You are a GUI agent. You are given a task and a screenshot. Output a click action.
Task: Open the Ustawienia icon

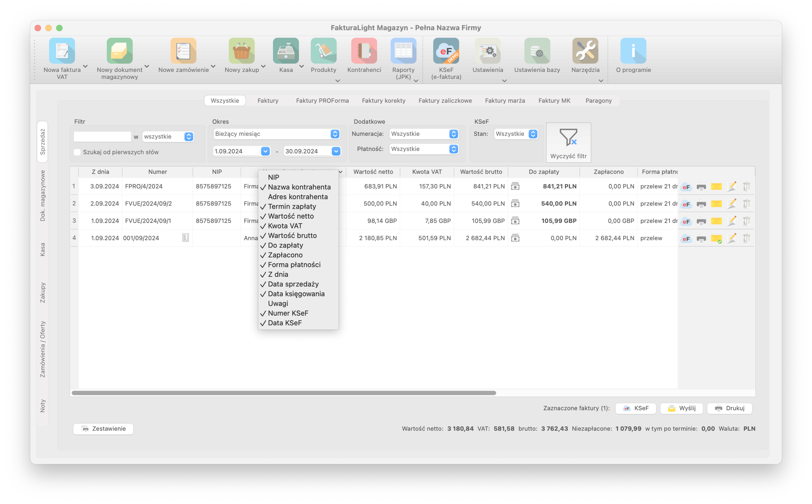487,51
